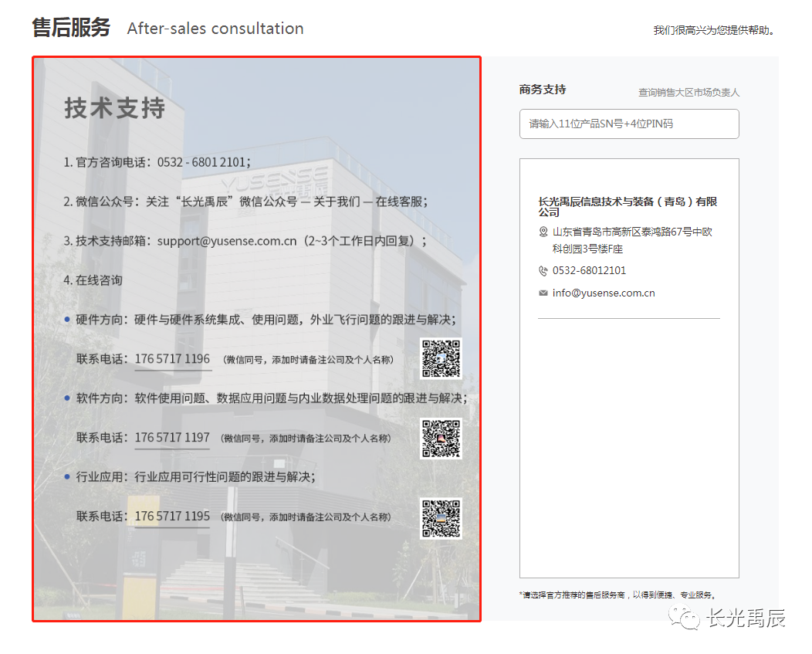Click the blue bullet before 硬件方向
This screenshot has height=654, width=812.
coord(67,320)
